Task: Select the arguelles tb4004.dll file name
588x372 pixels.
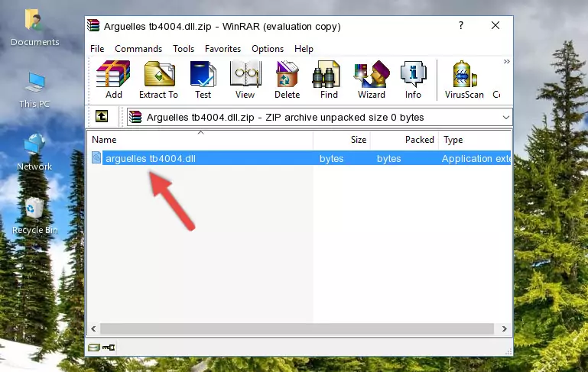Action: [151, 158]
